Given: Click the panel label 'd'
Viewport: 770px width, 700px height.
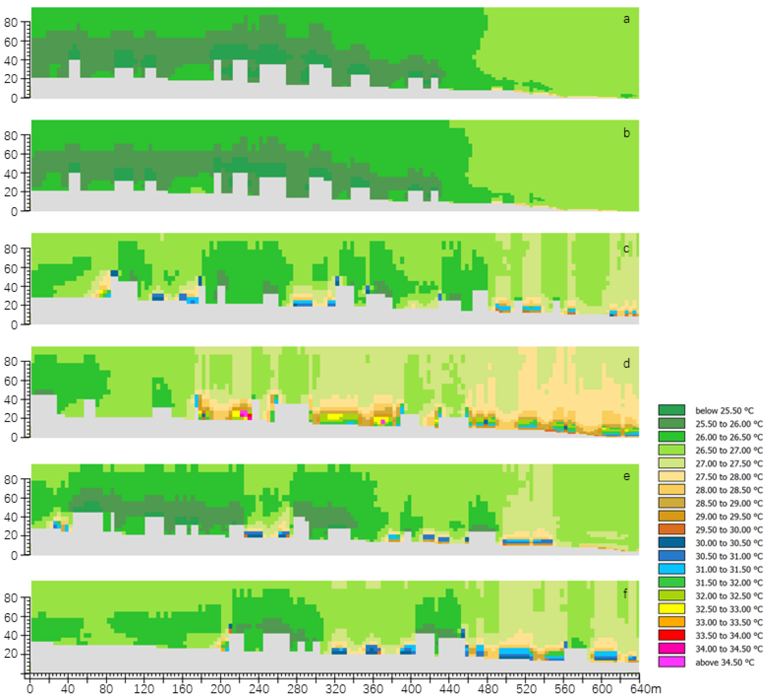Looking at the screenshot, I should tap(626, 363).
